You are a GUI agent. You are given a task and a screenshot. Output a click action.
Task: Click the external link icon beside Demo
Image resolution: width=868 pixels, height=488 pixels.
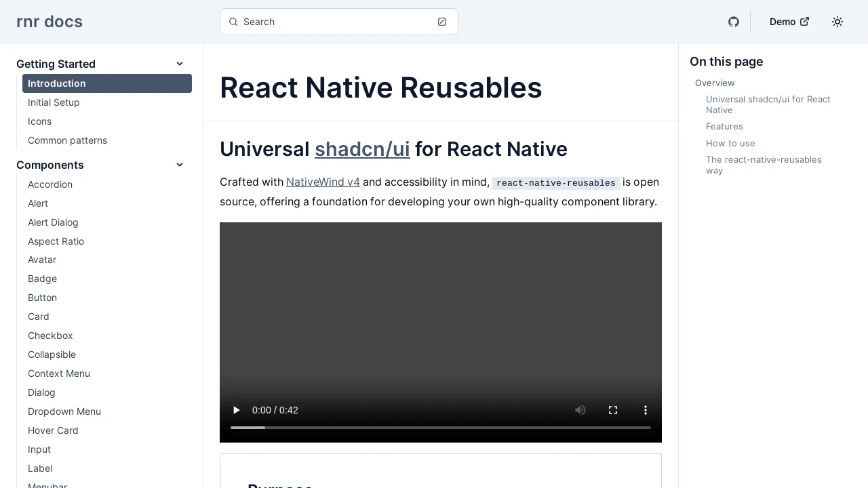click(805, 22)
